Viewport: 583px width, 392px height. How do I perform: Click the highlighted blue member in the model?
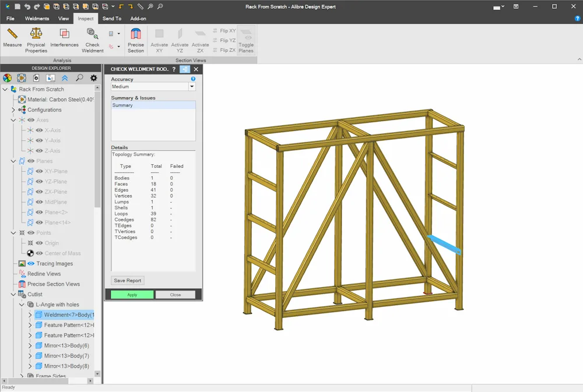click(444, 245)
